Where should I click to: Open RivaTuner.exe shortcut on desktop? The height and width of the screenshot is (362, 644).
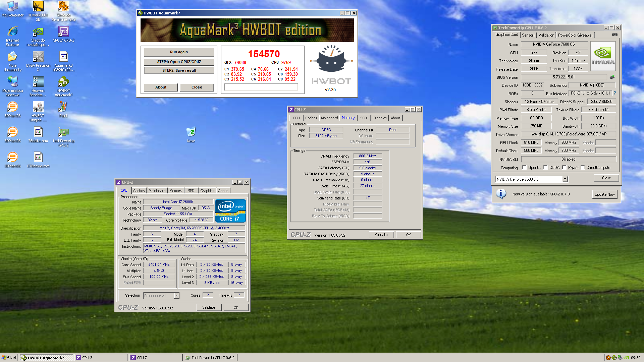tap(63, 11)
